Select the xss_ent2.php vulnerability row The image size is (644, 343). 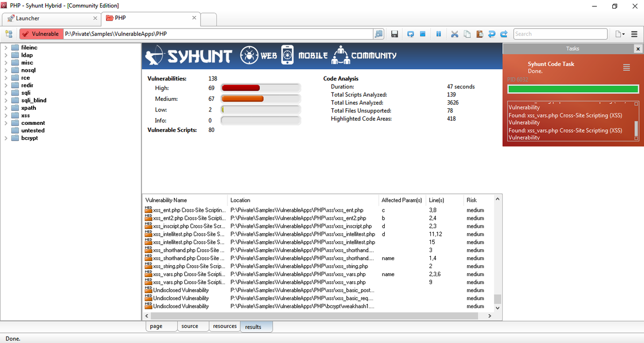point(318,218)
